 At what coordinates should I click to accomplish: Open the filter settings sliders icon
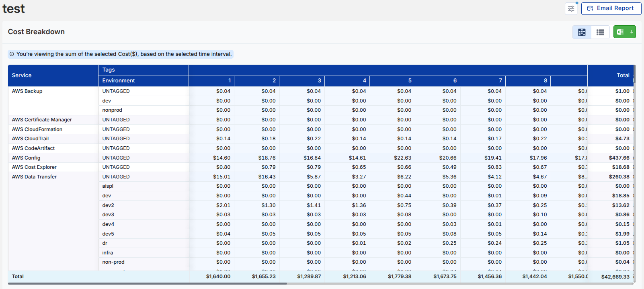coord(571,8)
